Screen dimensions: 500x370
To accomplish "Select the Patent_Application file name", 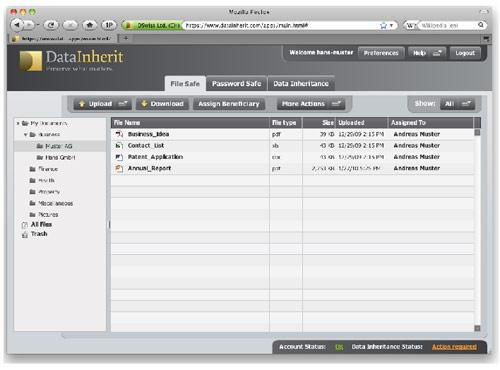I will [x=155, y=157].
